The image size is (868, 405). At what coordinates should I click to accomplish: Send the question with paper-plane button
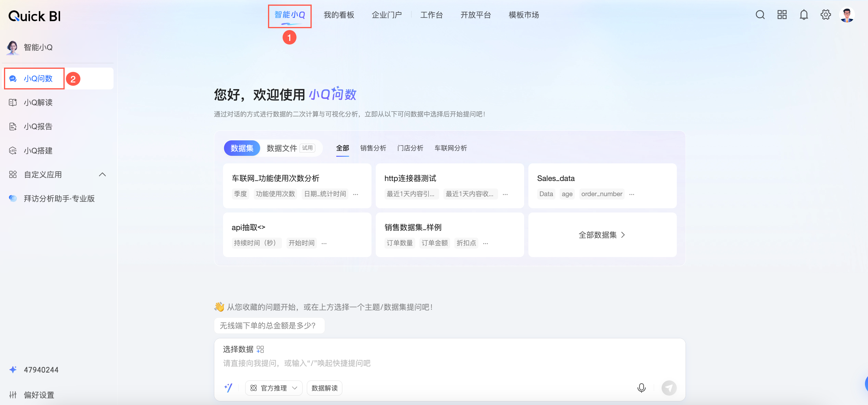(669, 388)
